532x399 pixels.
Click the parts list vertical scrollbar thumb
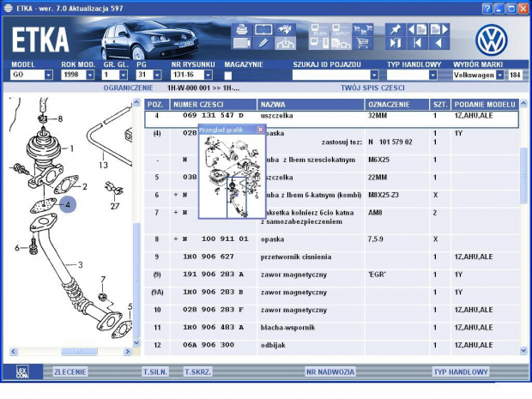click(x=523, y=176)
